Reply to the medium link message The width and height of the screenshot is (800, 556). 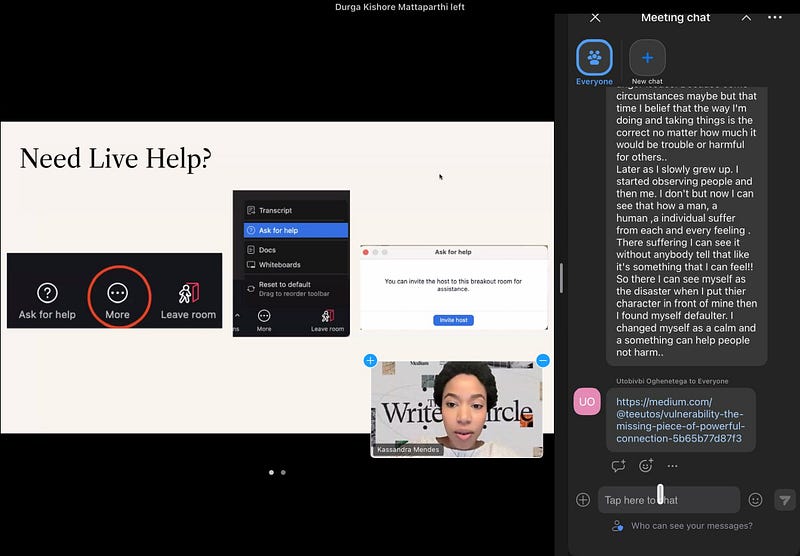point(618,466)
